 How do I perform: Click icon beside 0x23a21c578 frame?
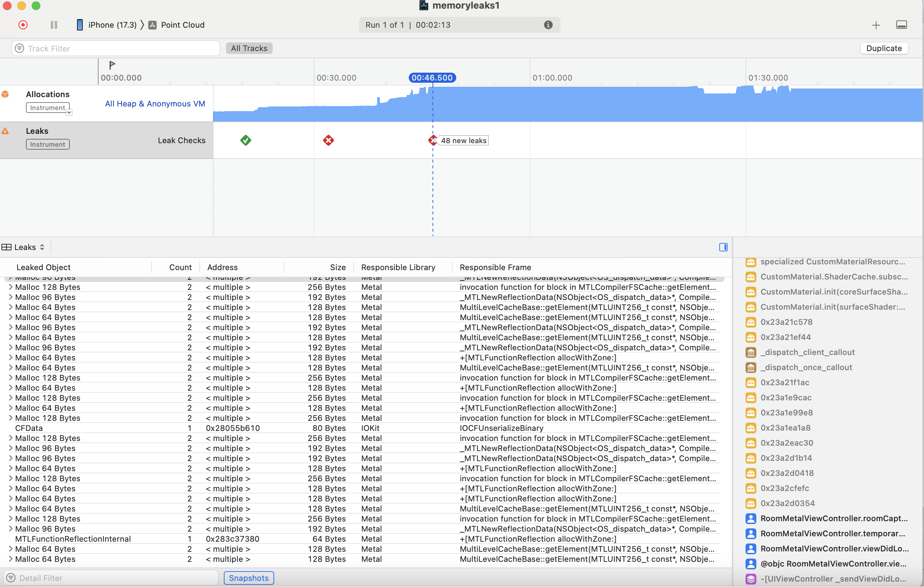click(751, 322)
